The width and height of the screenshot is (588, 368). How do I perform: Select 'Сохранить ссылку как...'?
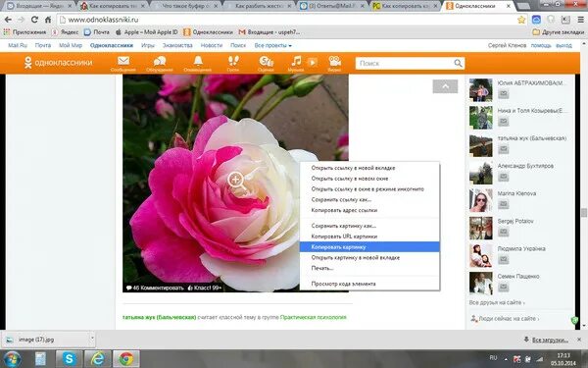(369, 199)
